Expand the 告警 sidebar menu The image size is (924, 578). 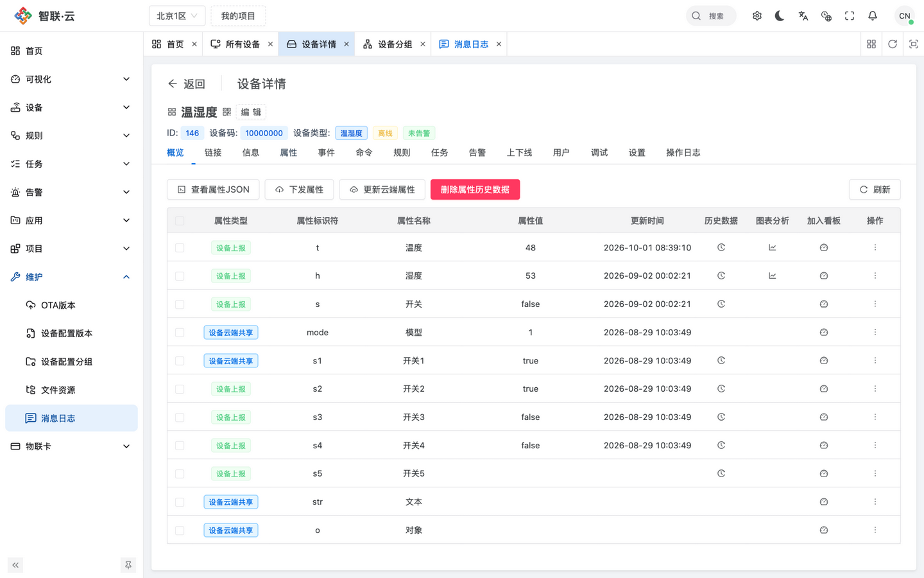[x=71, y=192]
